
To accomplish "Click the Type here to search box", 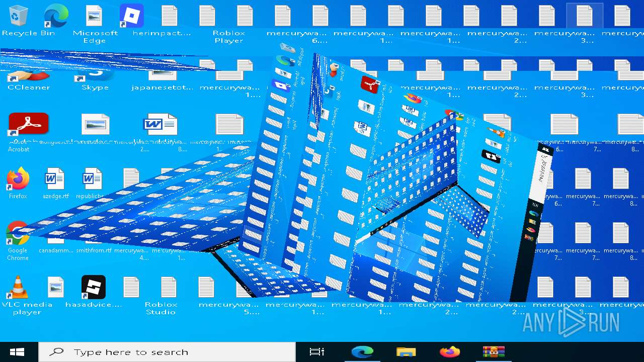I will [x=167, y=352].
